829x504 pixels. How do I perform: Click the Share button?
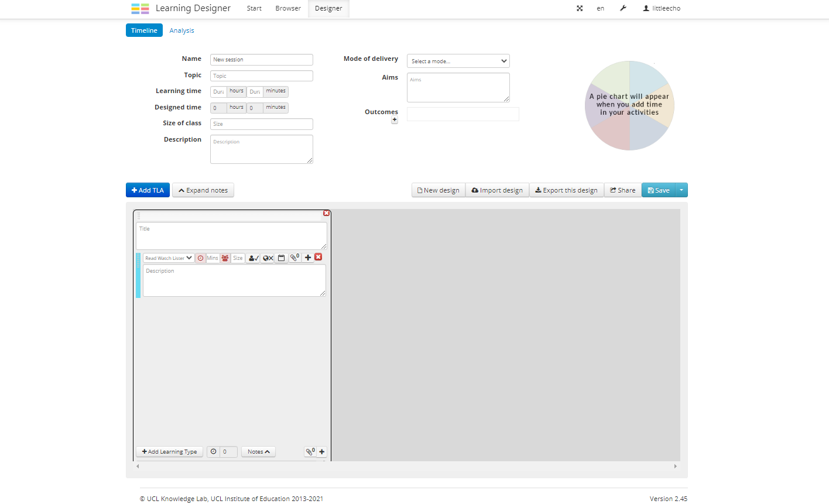[x=623, y=190]
